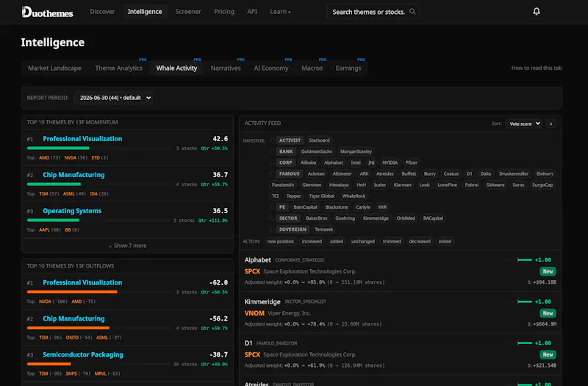The width and height of the screenshot is (588, 386).
Task: Click the New badge on Kimmeridge entry
Action: click(x=548, y=313)
